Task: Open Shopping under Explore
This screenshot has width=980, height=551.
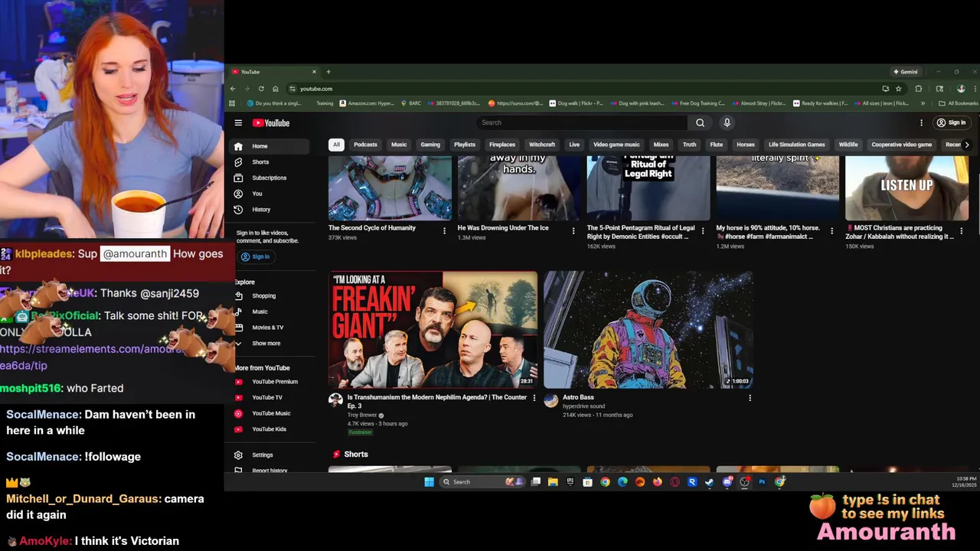Action: 271,296
